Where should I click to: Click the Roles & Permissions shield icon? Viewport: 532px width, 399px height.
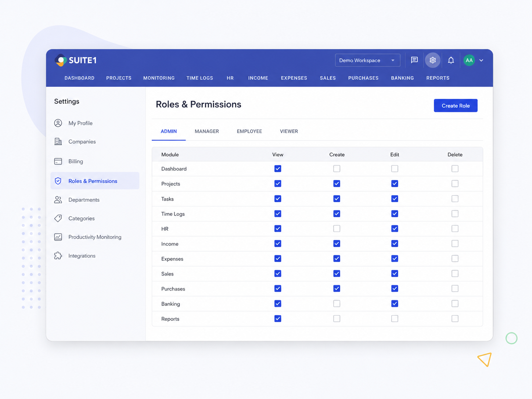click(58, 181)
